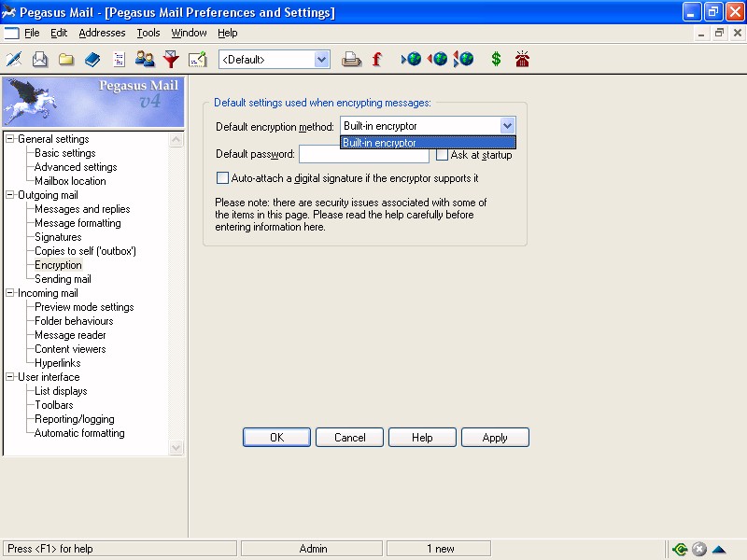The height and width of the screenshot is (560, 747).
Task: Click the red telephone icon
Action: (x=522, y=59)
